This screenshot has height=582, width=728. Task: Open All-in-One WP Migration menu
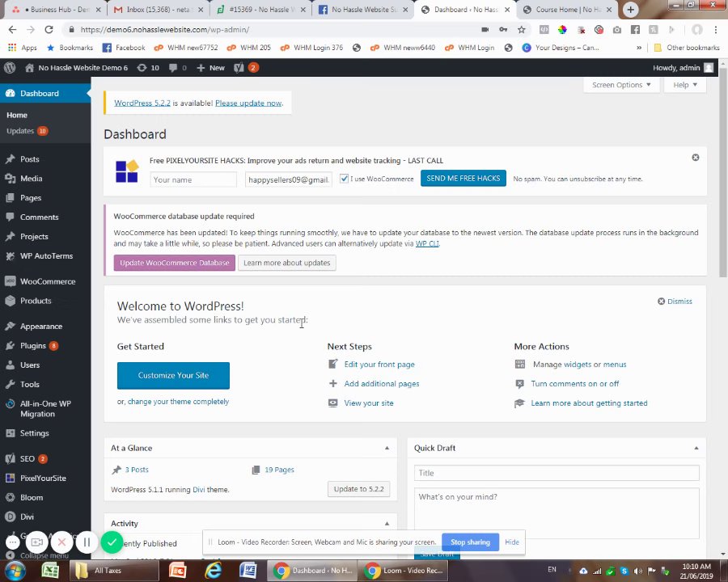(x=45, y=409)
